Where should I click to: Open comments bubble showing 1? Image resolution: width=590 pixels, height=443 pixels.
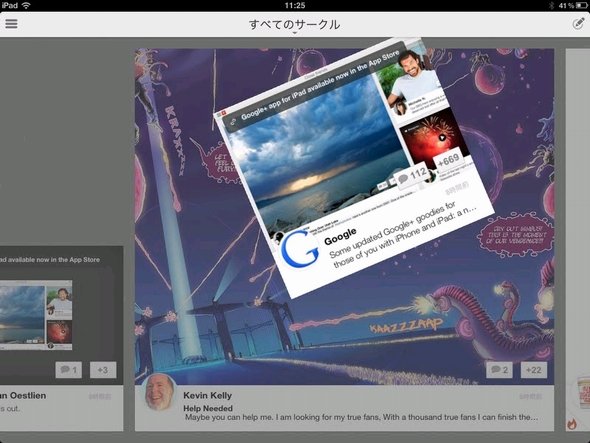tap(68, 370)
